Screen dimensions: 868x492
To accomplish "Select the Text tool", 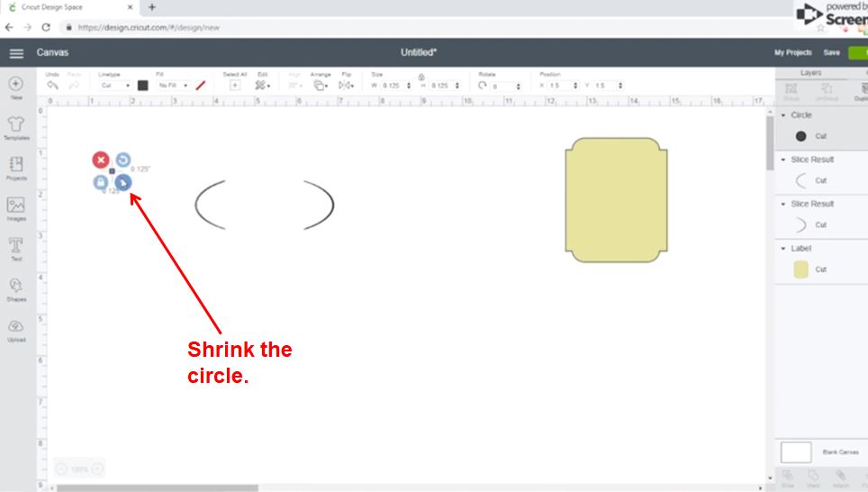I will click(16, 250).
